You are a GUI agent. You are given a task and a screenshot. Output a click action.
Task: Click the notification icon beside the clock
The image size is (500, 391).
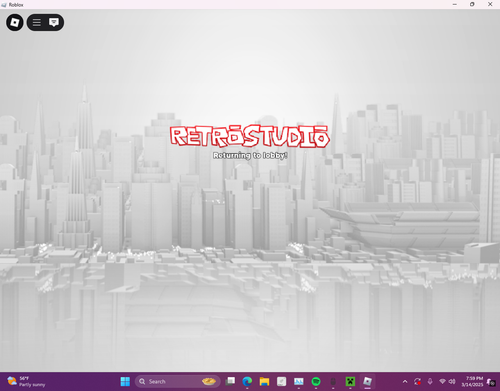tap(491, 382)
